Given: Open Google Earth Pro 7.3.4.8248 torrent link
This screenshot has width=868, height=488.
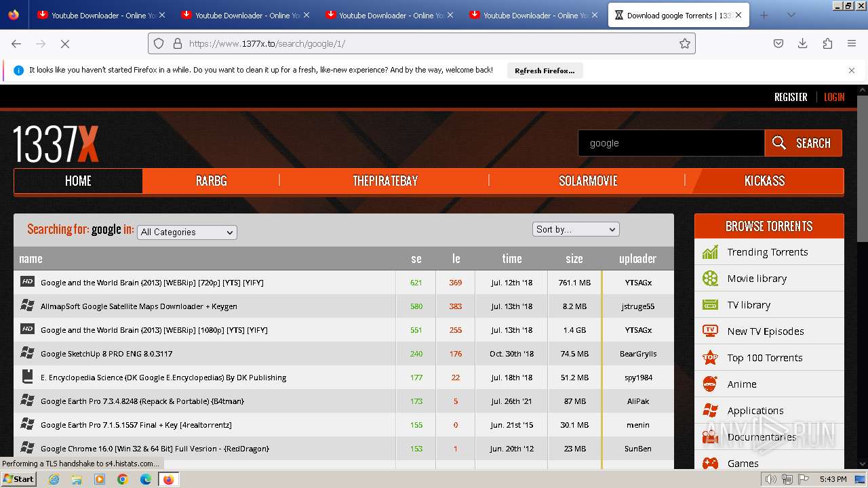Looking at the screenshot, I should click(142, 401).
